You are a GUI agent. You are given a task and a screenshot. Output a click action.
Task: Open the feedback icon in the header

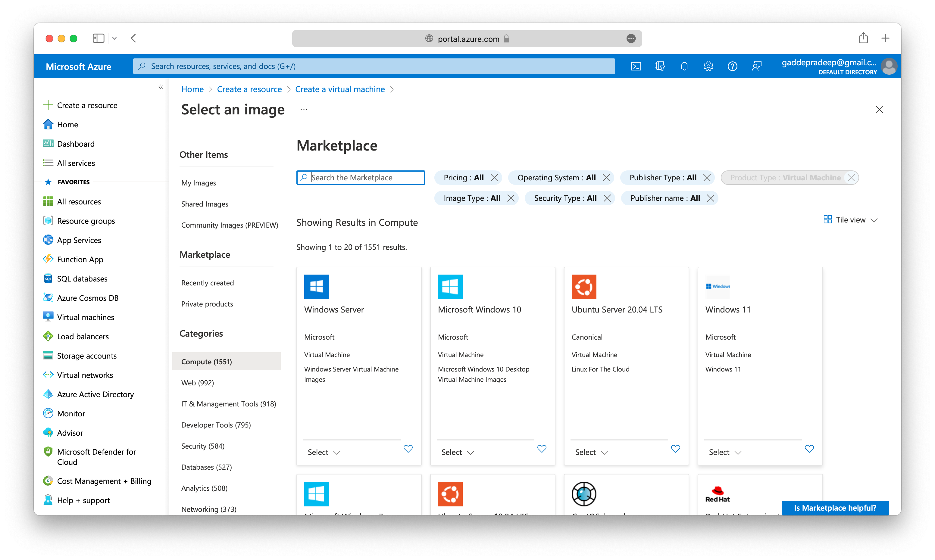tap(756, 67)
